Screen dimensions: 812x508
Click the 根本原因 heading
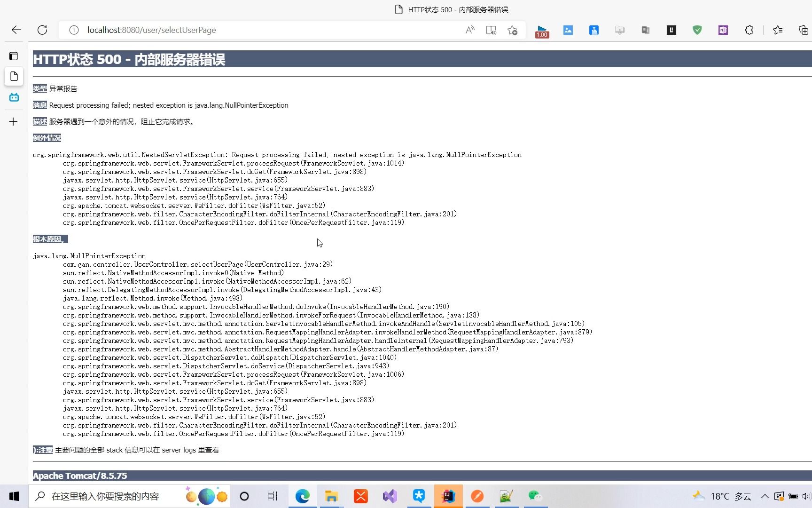tap(50, 239)
